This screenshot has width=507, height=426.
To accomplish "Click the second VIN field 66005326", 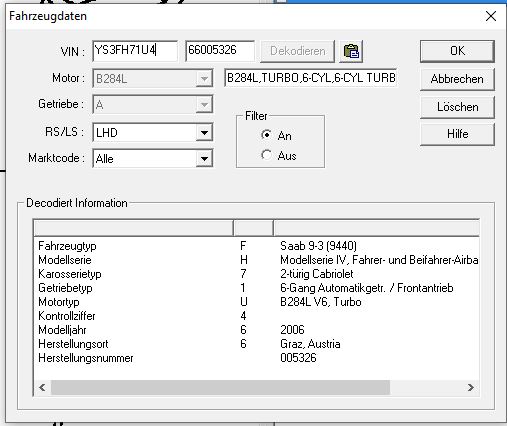I will point(220,51).
